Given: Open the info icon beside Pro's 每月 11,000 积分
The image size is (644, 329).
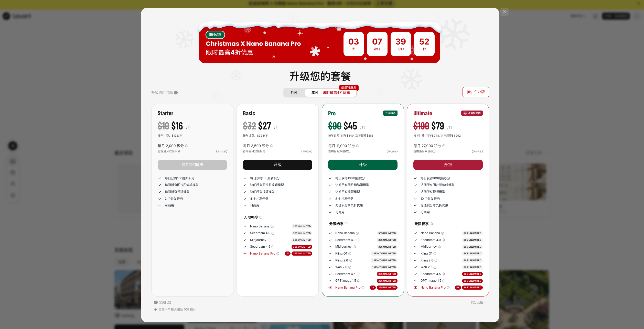Looking at the screenshot, I should click(x=358, y=146).
